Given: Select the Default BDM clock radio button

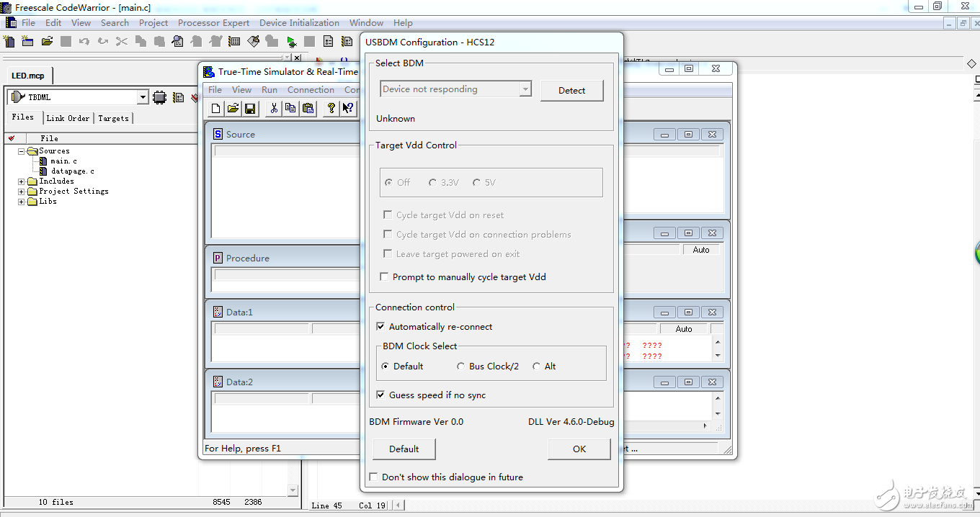Looking at the screenshot, I should 385,367.
